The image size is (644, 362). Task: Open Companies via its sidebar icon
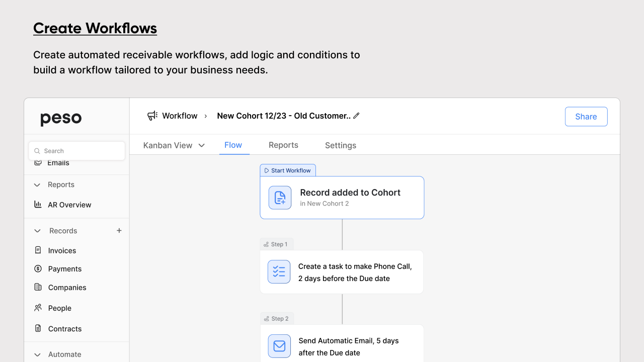(38, 287)
